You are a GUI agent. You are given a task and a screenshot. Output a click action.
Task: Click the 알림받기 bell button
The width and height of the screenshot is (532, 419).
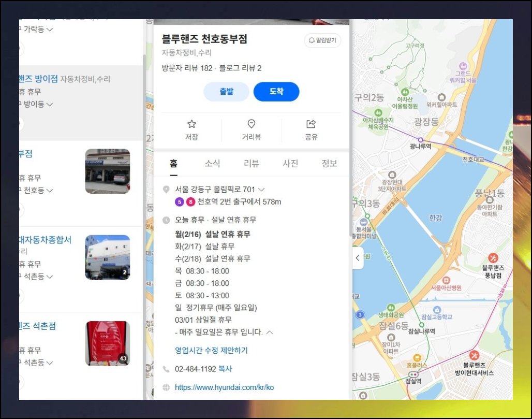pyautogui.click(x=322, y=40)
